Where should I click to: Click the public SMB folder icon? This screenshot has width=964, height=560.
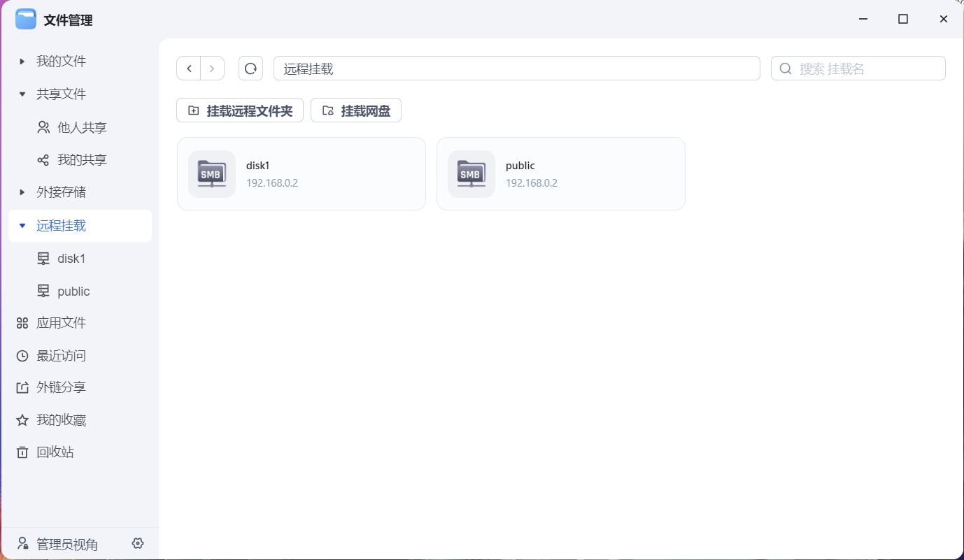click(472, 174)
